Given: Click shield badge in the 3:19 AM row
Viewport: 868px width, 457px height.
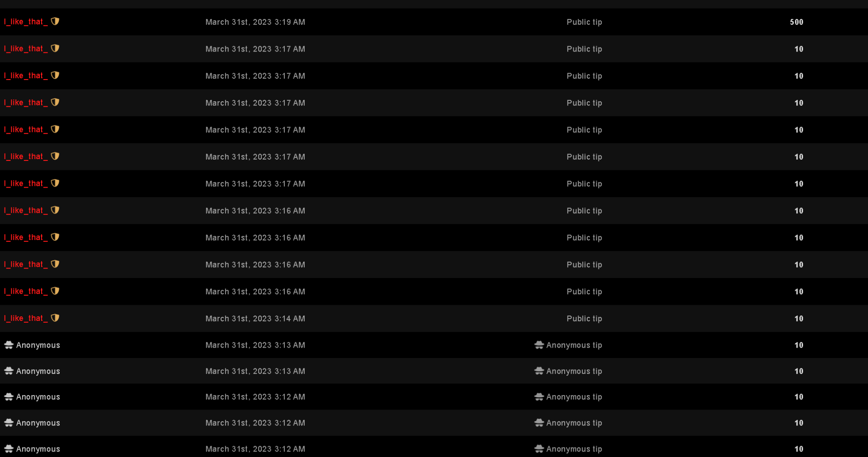Looking at the screenshot, I should pyautogui.click(x=55, y=21).
